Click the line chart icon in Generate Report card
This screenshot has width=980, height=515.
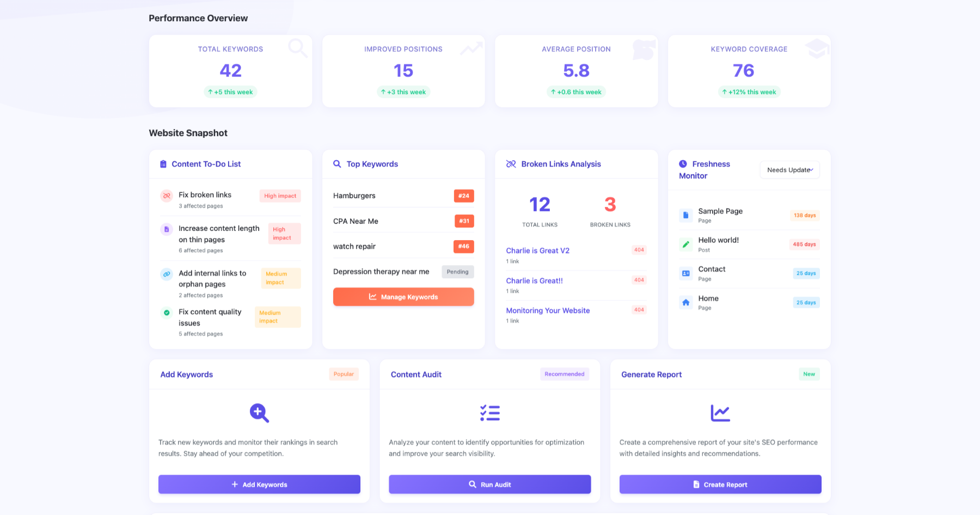coord(720,413)
